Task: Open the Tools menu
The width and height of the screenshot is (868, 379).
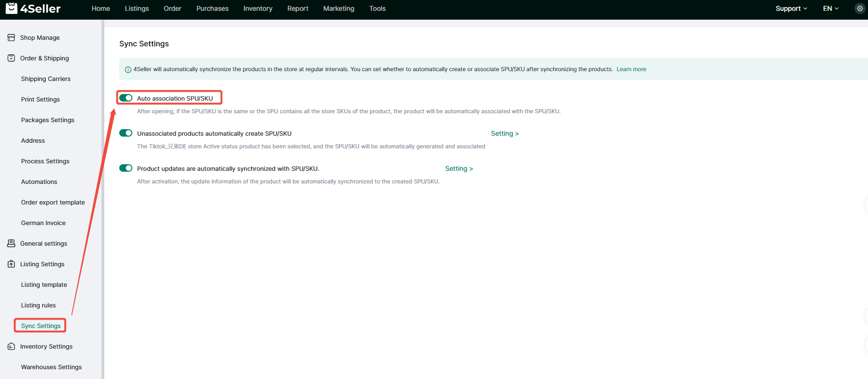Action: (377, 8)
